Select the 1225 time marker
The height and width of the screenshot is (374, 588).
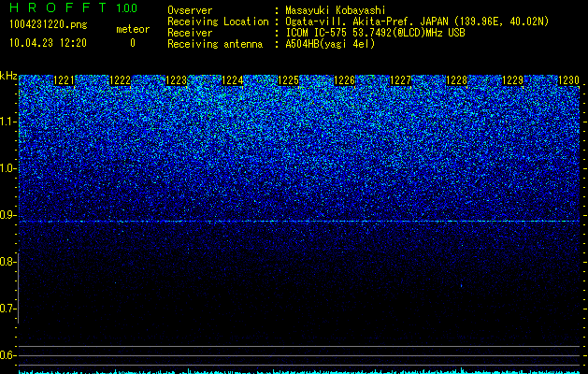coord(288,80)
